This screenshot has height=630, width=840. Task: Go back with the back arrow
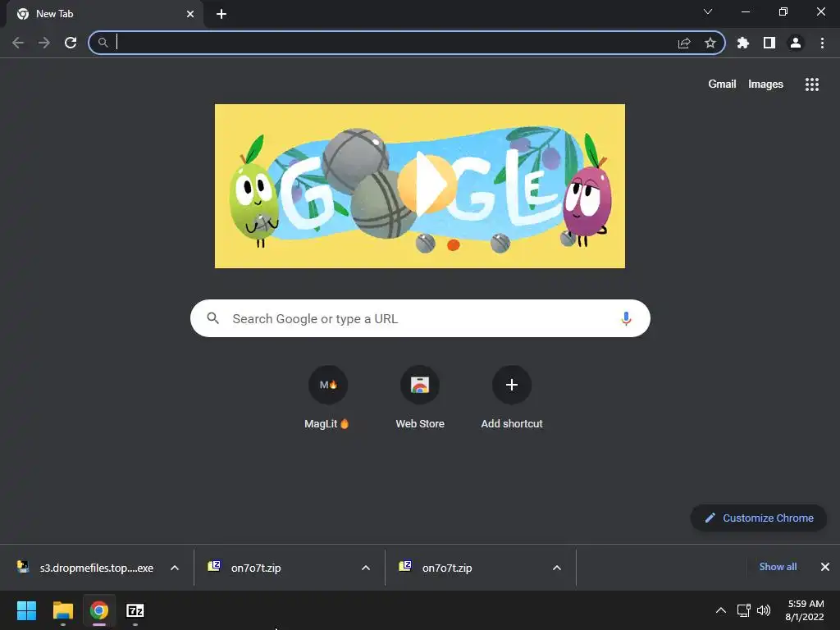(18, 43)
